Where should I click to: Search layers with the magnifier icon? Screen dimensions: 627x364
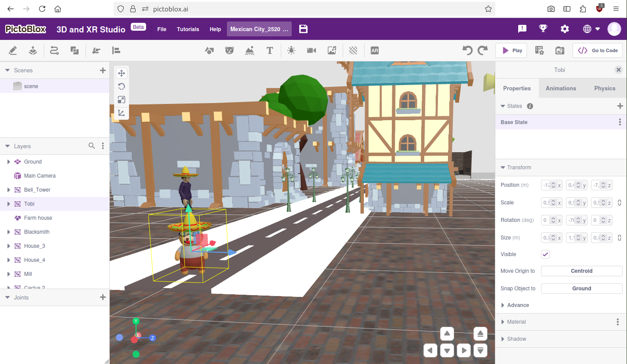pyautogui.click(x=92, y=146)
